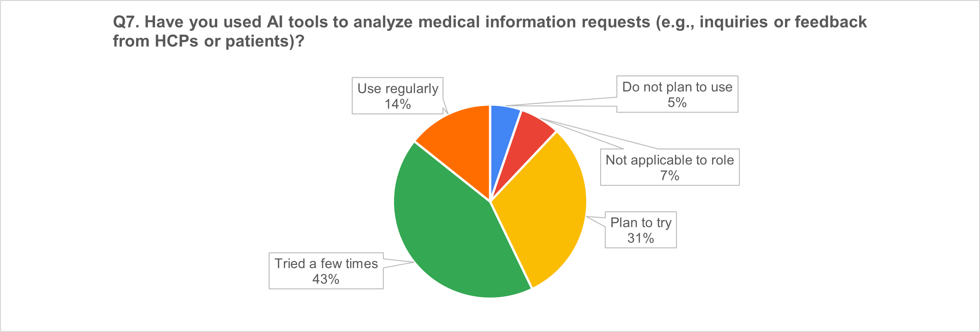980x332 pixels.
Task: Click the 7% value in the callout
Action: click(x=670, y=176)
